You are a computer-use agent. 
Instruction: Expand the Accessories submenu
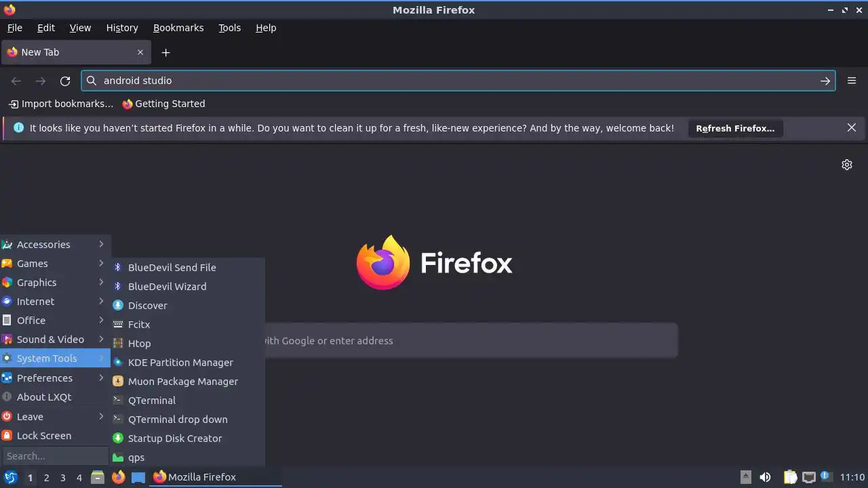[55, 245]
